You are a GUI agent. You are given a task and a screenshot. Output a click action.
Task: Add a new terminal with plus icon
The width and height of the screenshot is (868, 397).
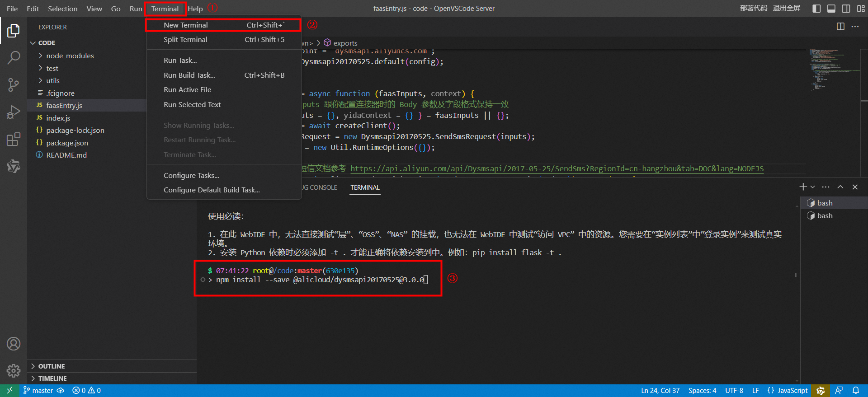[803, 187]
